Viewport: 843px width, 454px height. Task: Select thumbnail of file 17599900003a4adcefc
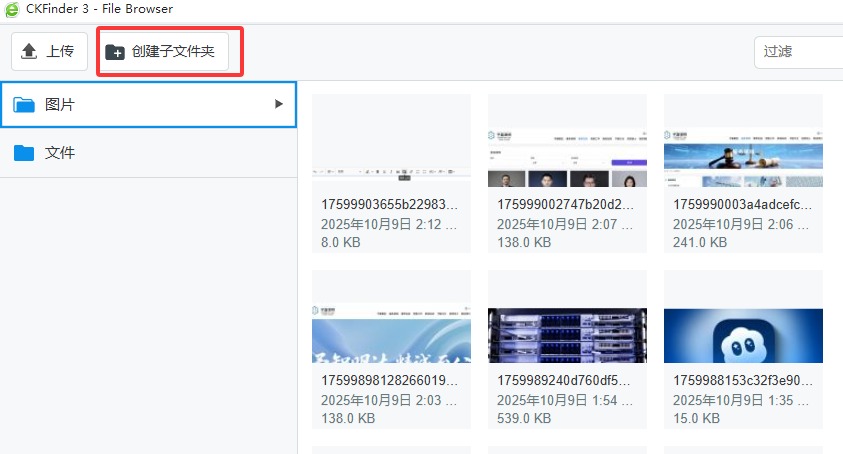(x=743, y=140)
